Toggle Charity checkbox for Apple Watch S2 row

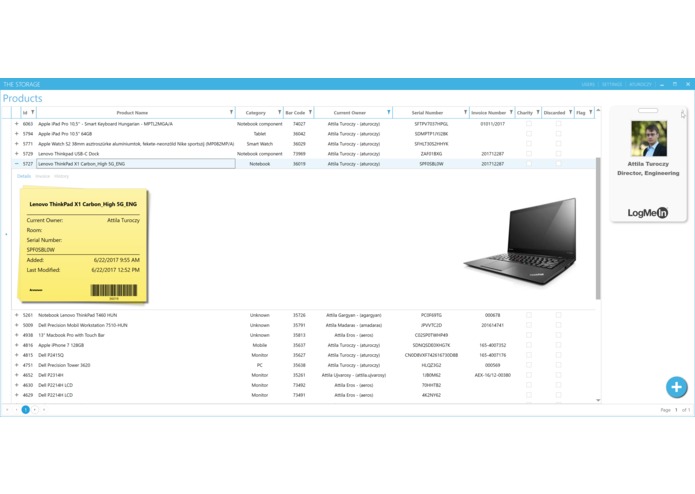(529, 144)
